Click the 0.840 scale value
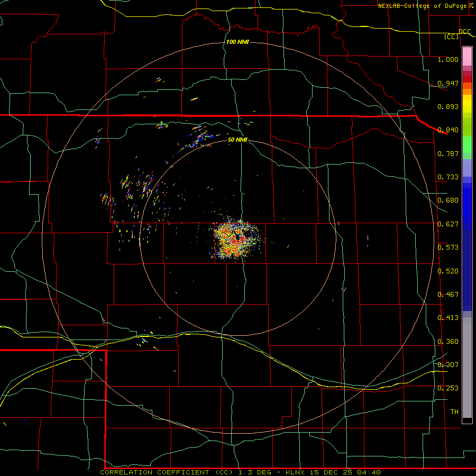Image resolution: width=476 pixels, height=476 pixels. tap(448, 130)
